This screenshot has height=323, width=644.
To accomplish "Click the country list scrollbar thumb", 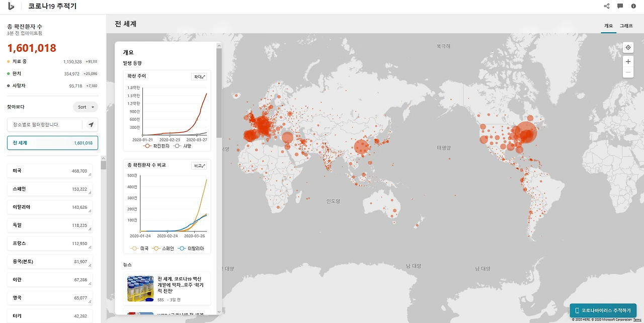I will point(104,166).
